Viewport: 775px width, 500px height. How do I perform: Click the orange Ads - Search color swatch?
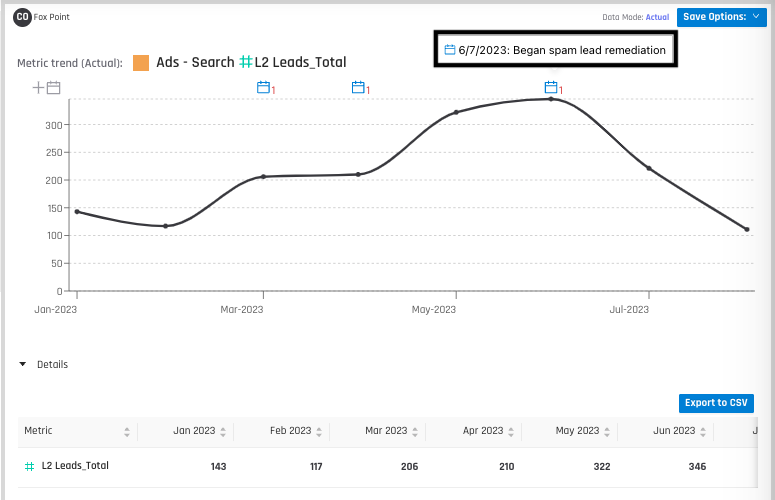pyautogui.click(x=141, y=63)
